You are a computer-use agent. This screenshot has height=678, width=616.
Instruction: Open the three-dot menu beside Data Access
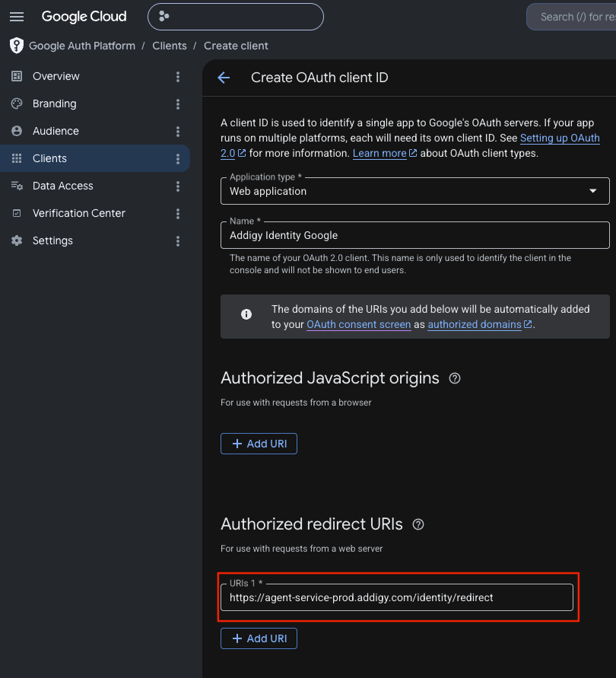coord(178,186)
